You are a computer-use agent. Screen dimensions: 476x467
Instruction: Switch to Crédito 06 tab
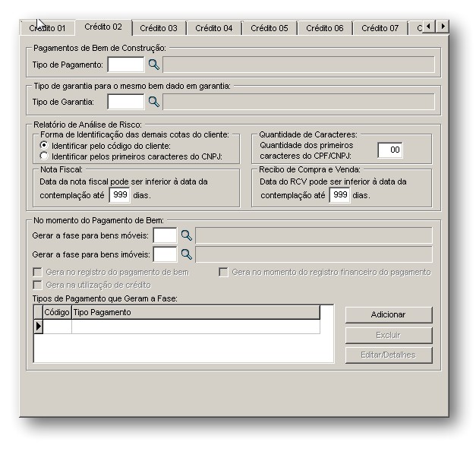point(325,28)
